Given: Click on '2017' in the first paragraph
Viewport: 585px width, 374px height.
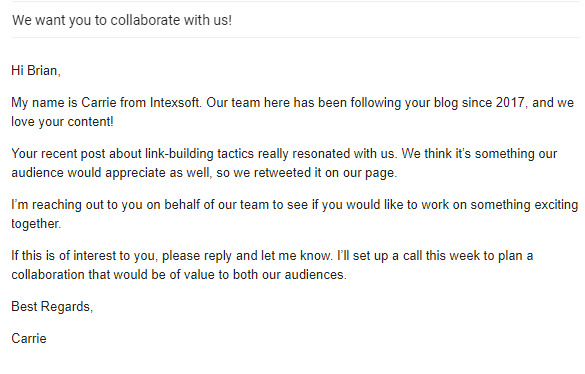Looking at the screenshot, I should point(510,103).
